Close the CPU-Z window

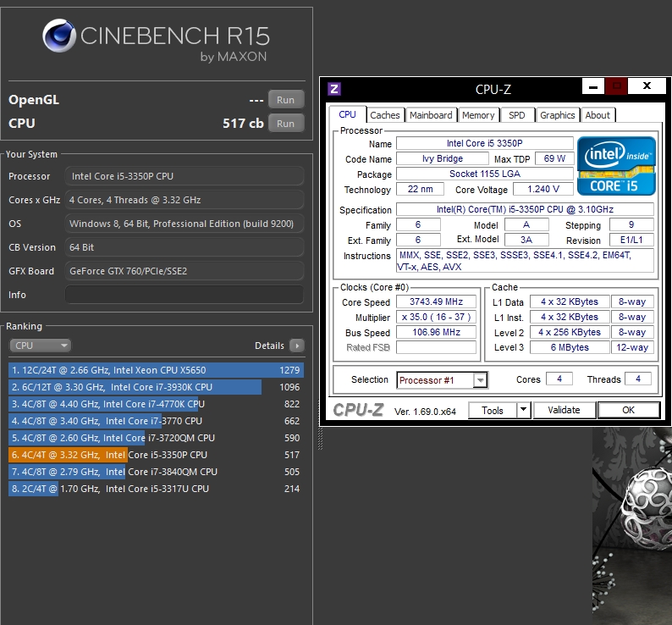(x=647, y=86)
